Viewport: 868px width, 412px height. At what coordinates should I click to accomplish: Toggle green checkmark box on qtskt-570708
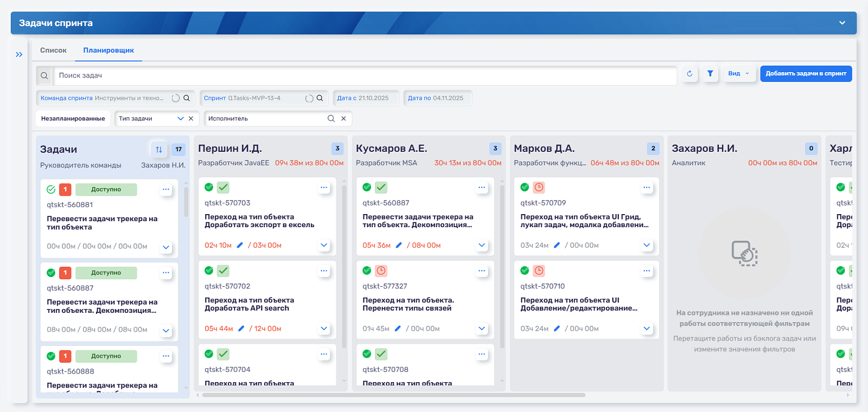pos(381,354)
